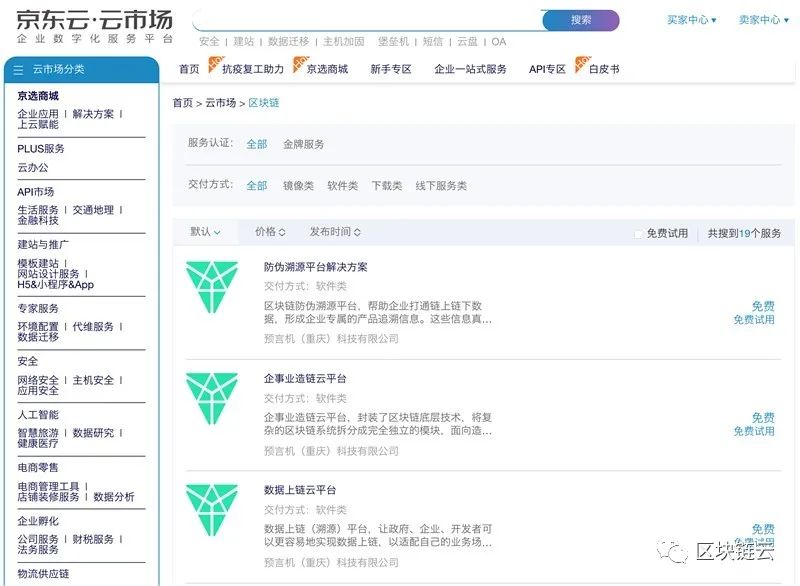
Task: Click the 搜索 button
Action: click(x=581, y=20)
